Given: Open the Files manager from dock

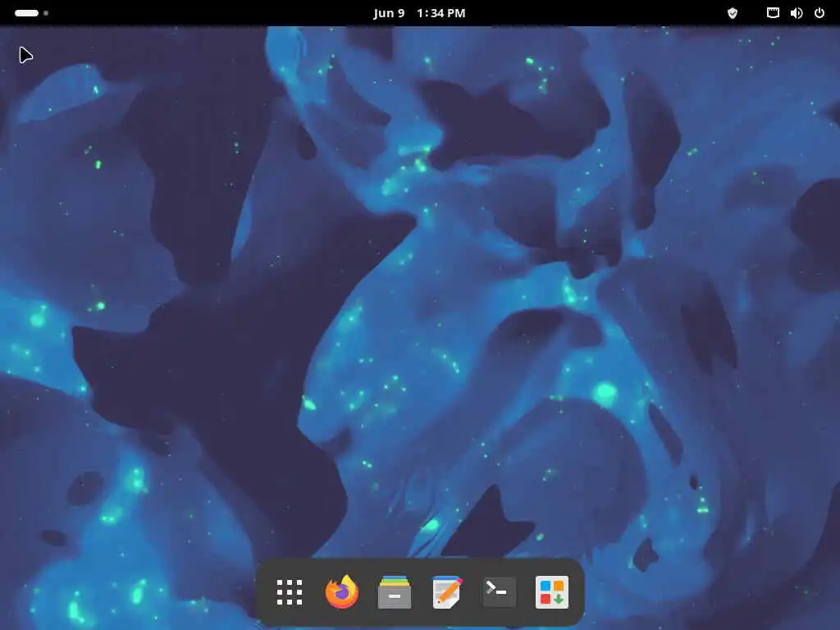Looking at the screenshot, I should click(395, 592).
